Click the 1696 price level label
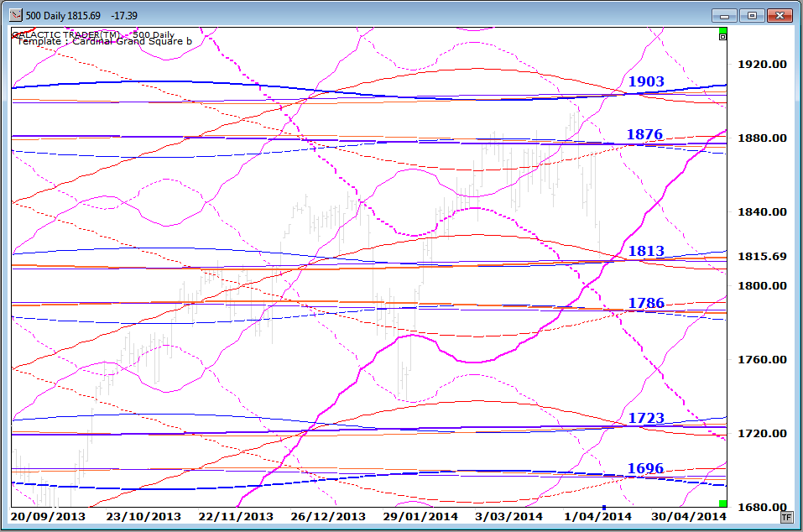Viewport: 803px width, 532px height. click(x=645, y=468)
